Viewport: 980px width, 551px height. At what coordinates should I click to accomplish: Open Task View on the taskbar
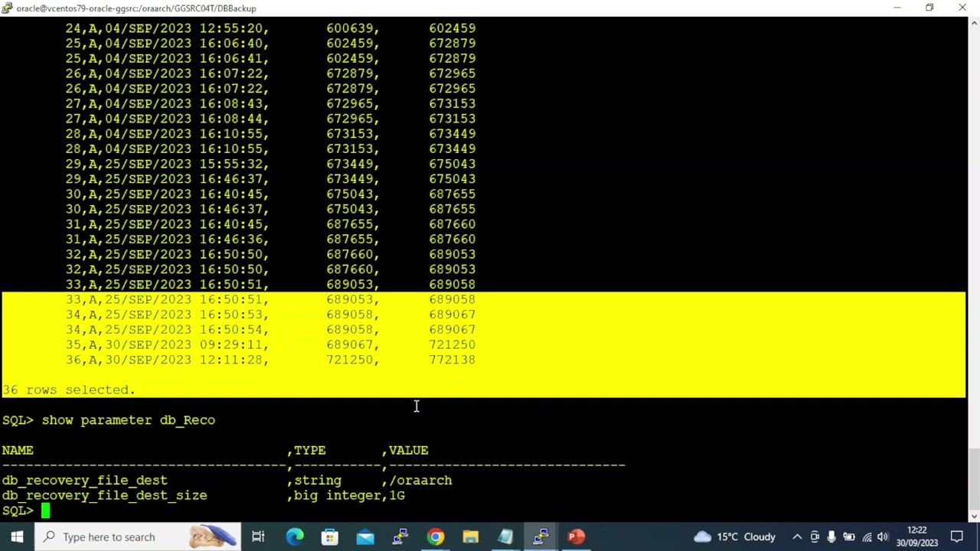(x=258, y=536)
